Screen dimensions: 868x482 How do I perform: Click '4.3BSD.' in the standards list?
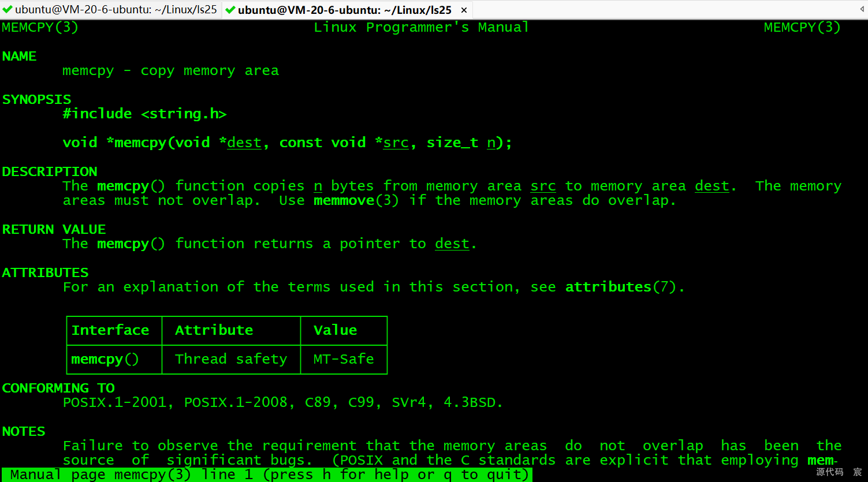pos(474,402)
